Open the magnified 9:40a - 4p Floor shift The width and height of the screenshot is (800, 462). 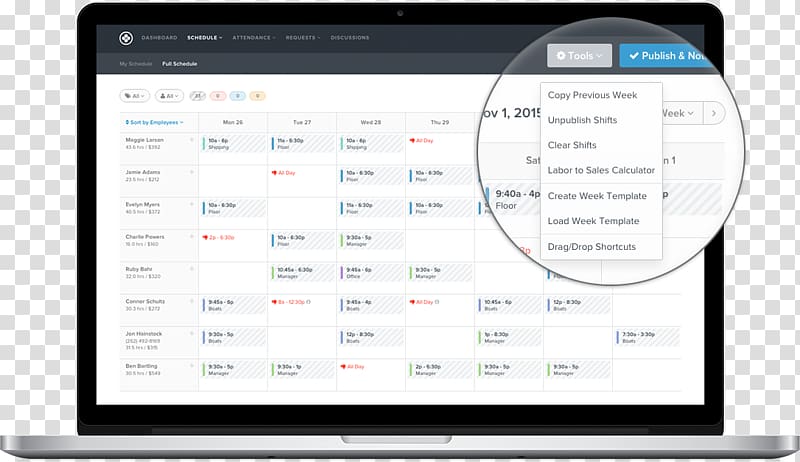512,199
